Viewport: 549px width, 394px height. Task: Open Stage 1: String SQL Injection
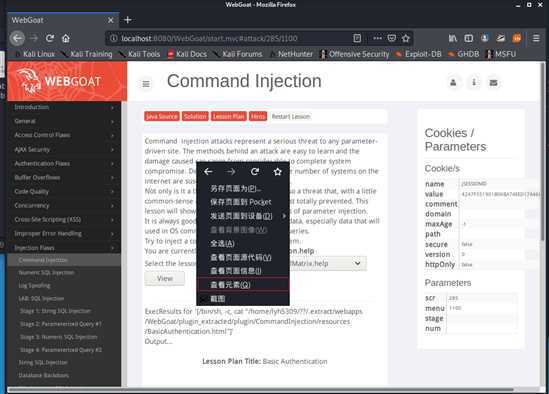[55, 311]
